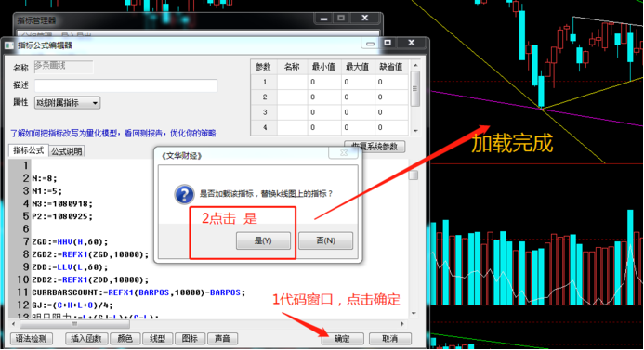Open the 颜色 color picker button
This screenshot has width=644, height=350.
click(125, 339)
